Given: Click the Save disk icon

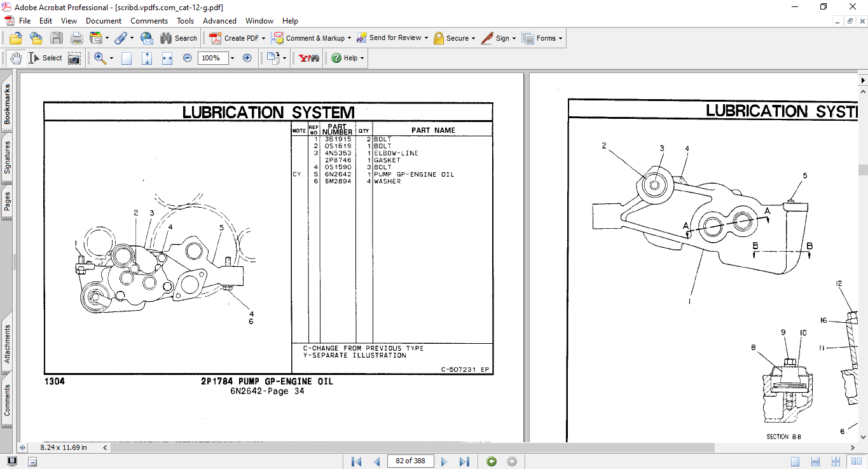Looking at the screenshot, I should pos(57,38).
